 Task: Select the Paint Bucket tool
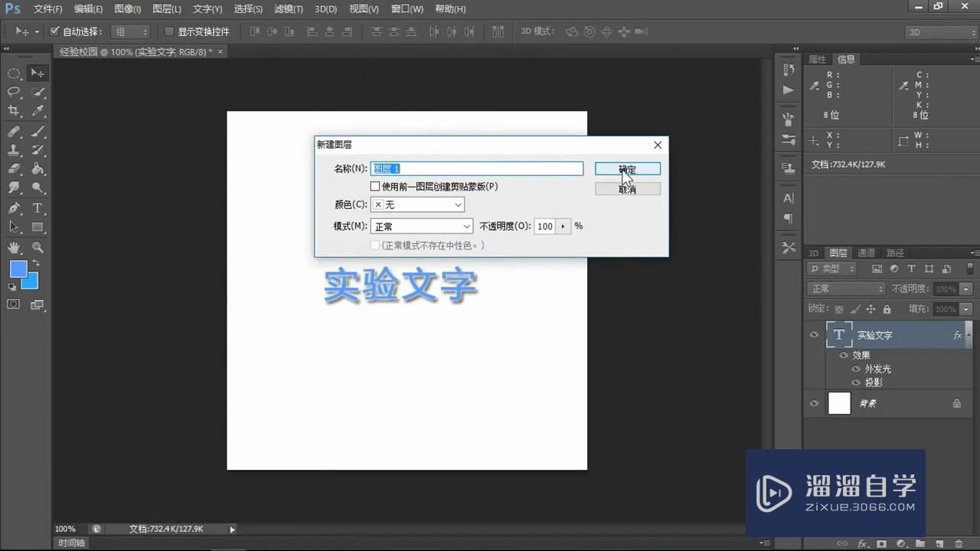click(x=38, y=168)
